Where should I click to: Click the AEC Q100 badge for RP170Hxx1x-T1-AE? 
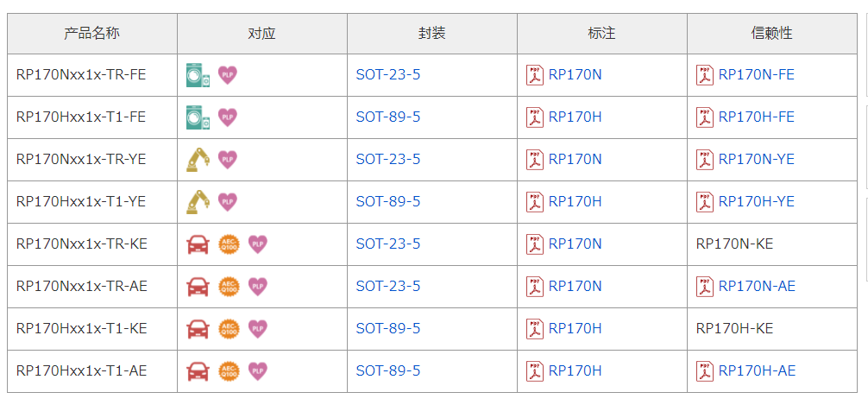coord(229,371)
